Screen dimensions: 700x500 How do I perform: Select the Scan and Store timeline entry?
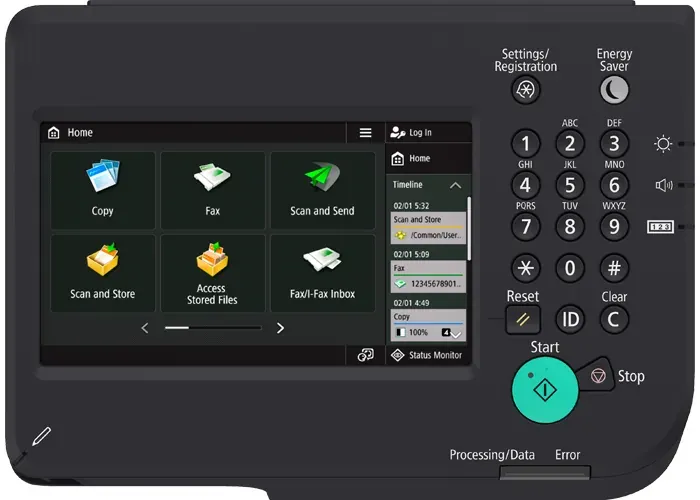428,228
